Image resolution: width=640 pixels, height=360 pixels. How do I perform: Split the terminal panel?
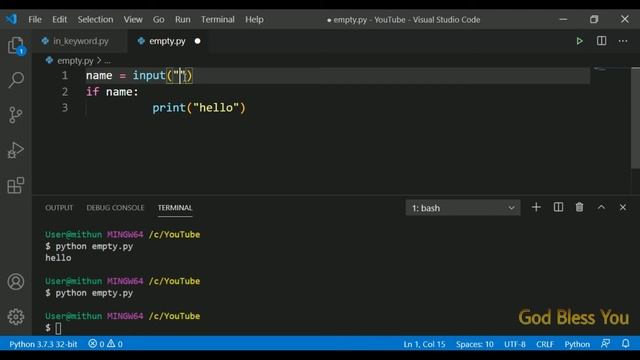click(x=558, y=207)
